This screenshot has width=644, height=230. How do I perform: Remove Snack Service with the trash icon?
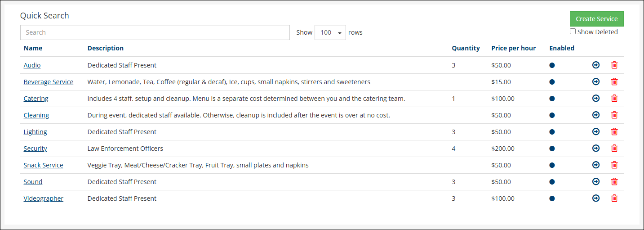coord(614,165)
